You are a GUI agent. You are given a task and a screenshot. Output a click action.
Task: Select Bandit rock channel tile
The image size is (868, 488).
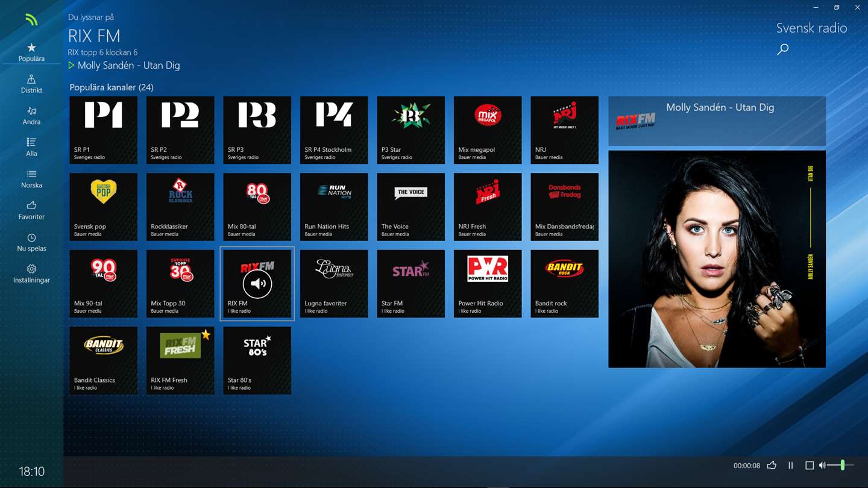coord(564,284)
